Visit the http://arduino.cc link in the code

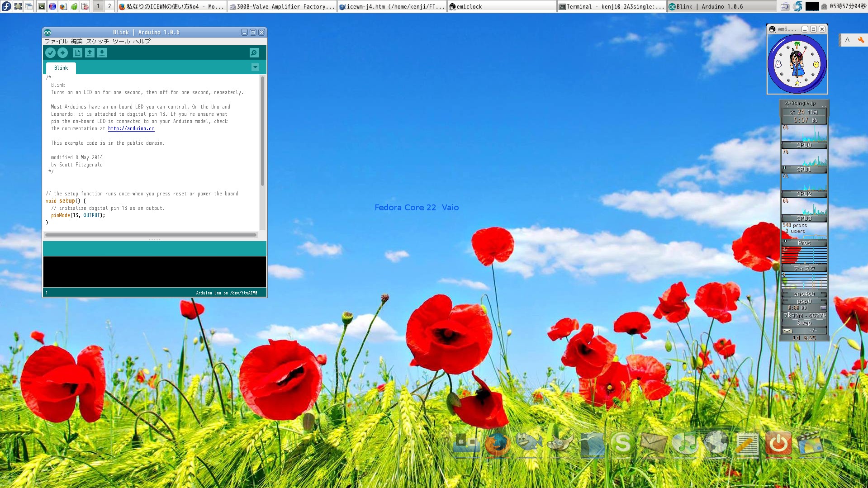click(x=131, y=128)
